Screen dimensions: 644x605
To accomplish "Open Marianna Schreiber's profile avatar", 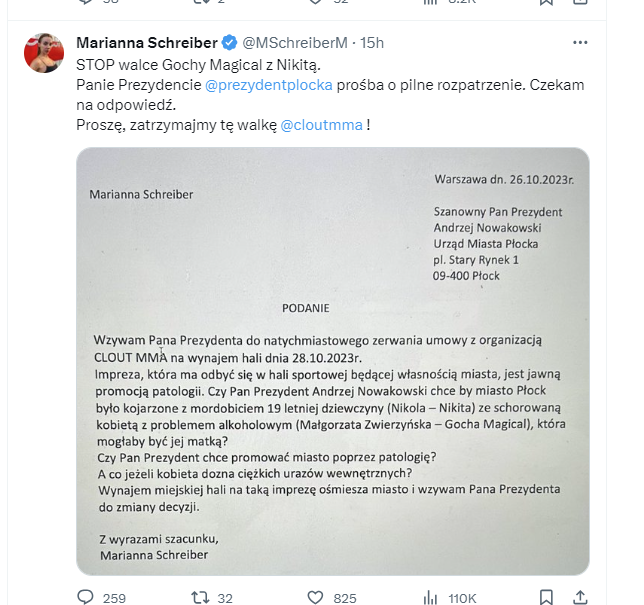I will click(x=44, y=53).
